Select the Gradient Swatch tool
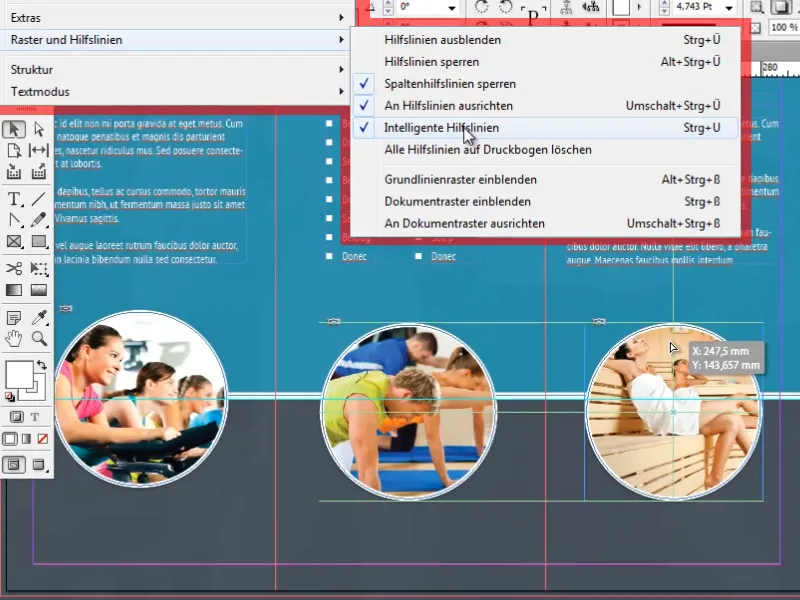Screen dimensions: 800x600 click(14, 290)
